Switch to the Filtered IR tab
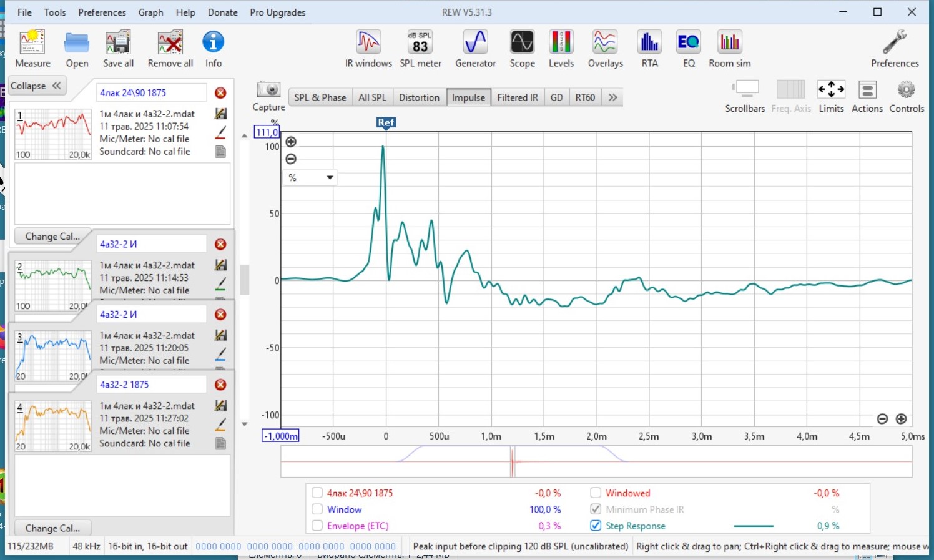The image size is (934, 560). 518,97
